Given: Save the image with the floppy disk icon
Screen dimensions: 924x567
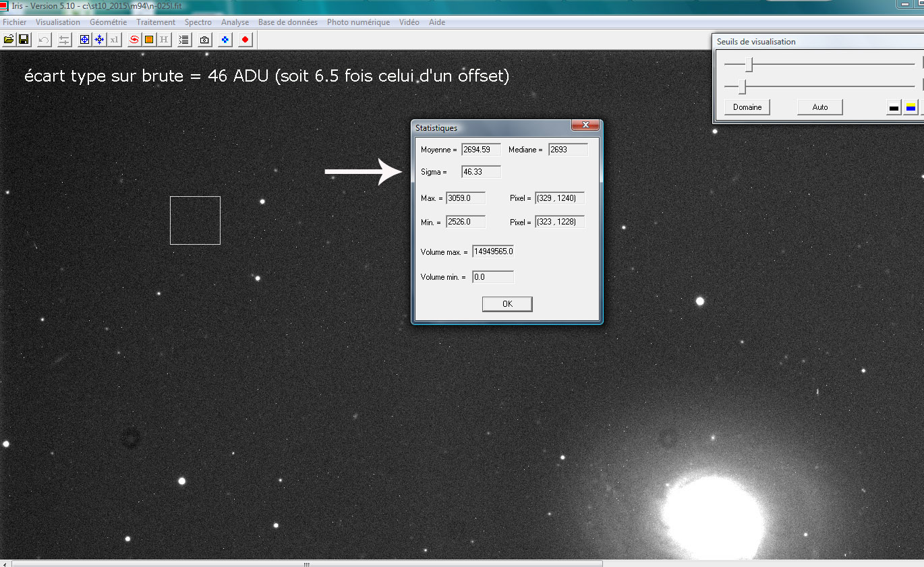Looking at the screenshot, I should pyautogui.click(x=23, y=40).
